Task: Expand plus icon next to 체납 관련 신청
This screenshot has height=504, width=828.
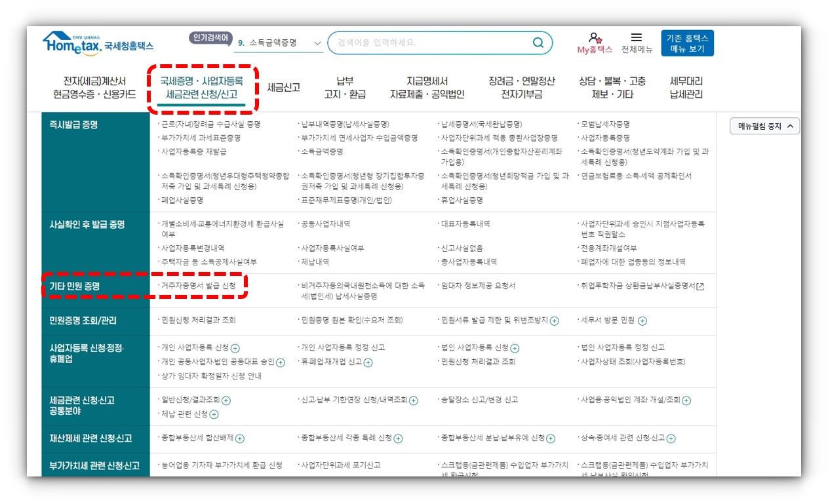Action: tap(214, 414)
